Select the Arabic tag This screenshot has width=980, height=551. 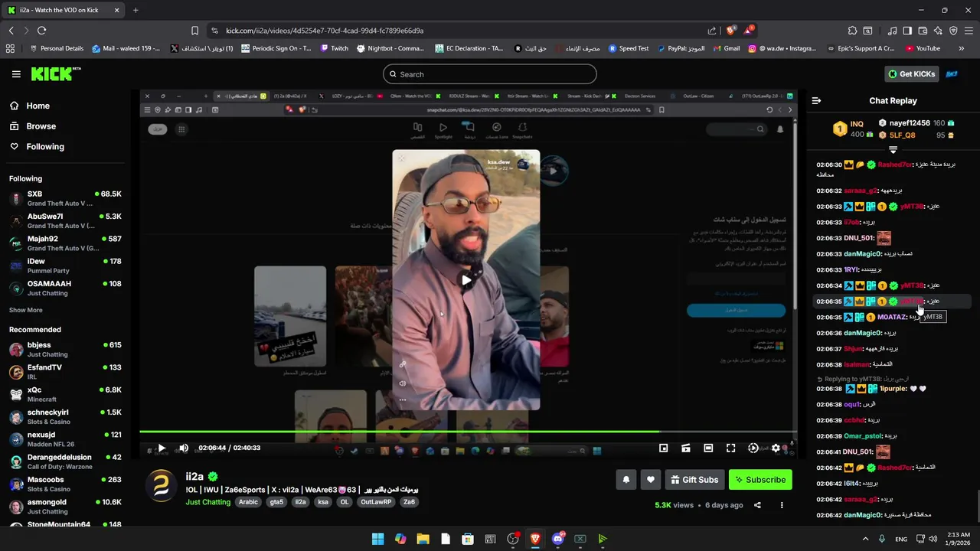pyautogui.click(x=248, y=502)
